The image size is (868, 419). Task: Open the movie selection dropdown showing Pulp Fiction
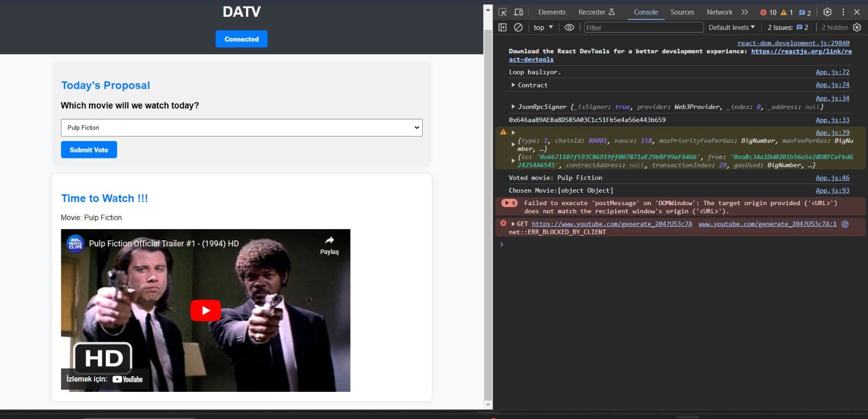pos(241,128)
